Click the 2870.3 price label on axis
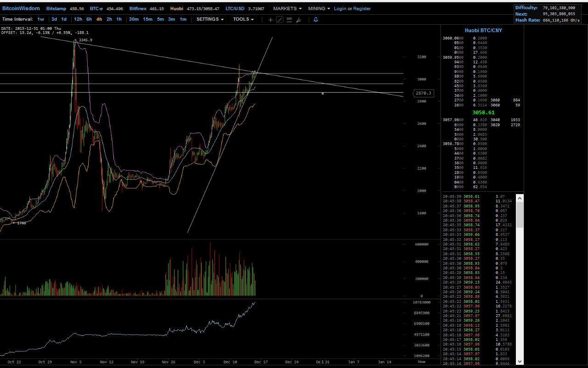Screen dimensions: 588x368 point(423,93)
